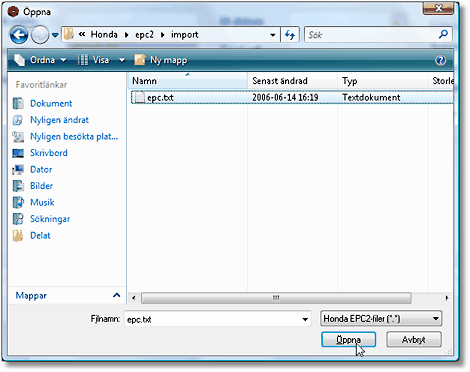Go to Skrivbord in favorites
470x372 pixels.
pos(49,153)
